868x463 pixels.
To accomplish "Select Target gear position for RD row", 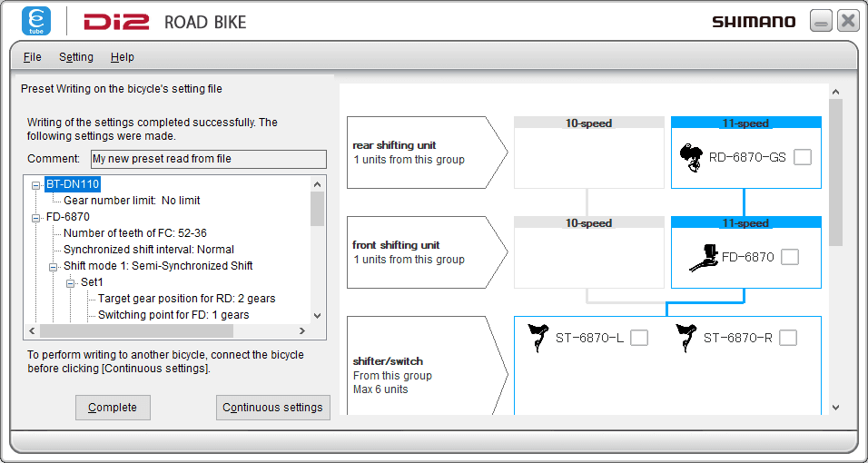I will [x=186, y=299].
